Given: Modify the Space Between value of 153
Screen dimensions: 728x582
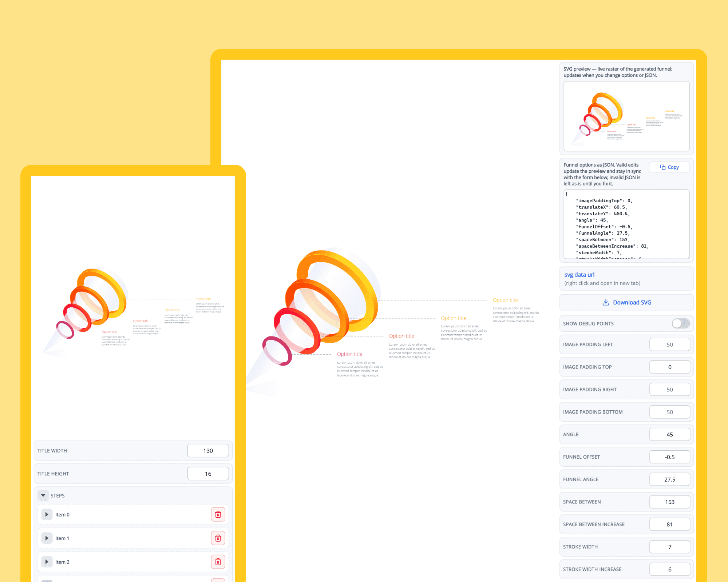Looking at the screenshot, I should 670,502.
